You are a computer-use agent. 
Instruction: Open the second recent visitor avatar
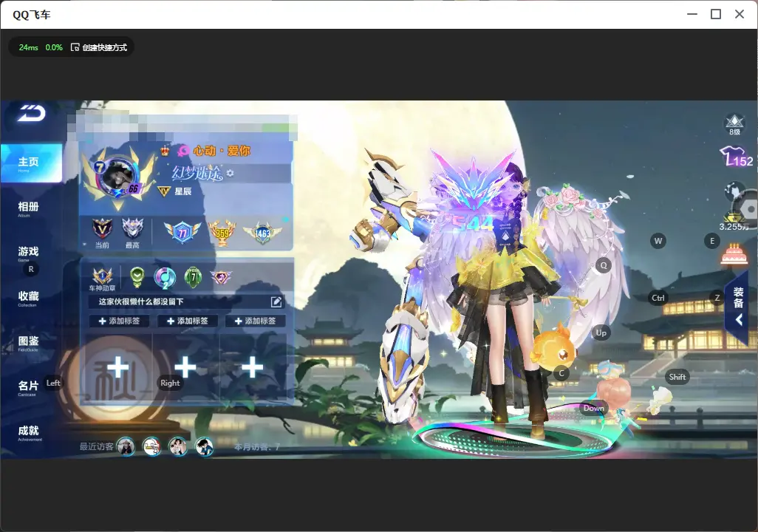(x=151, y=446)
